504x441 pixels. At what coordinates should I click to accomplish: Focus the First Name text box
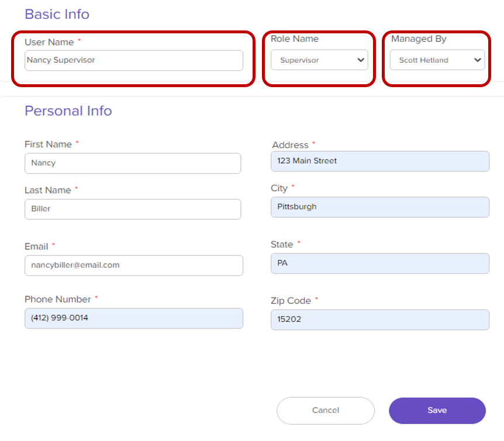[132, 163]
